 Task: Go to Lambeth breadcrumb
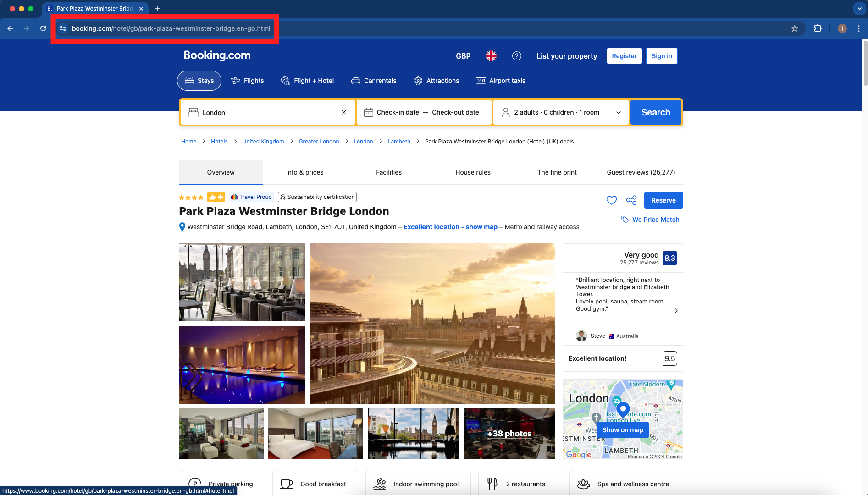click(x=399, y=142)
